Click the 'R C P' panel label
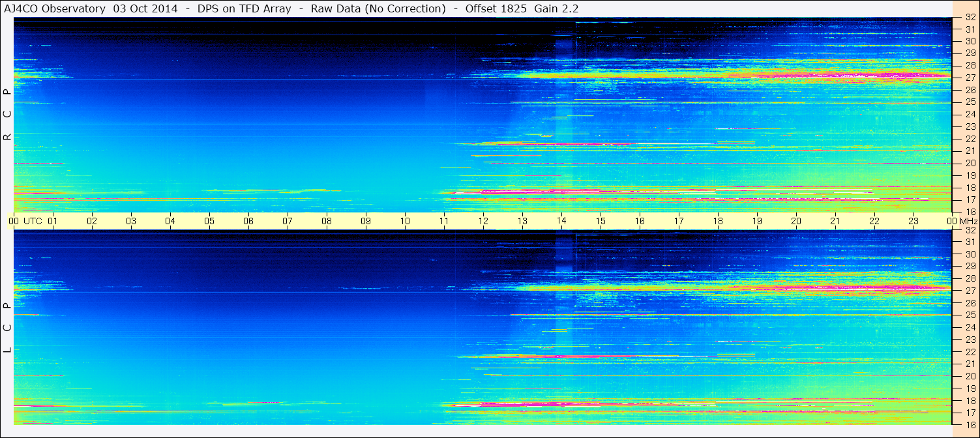Image resolution: width=980 pixels, height=438 pixels. pos(7,115)
